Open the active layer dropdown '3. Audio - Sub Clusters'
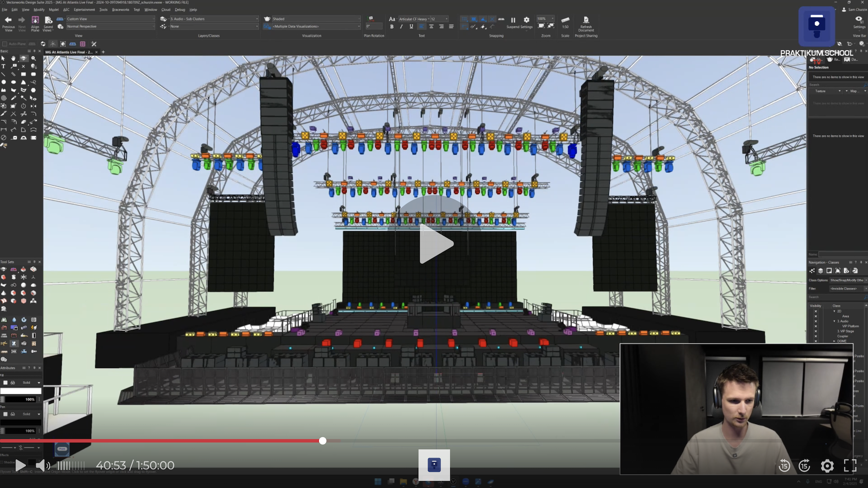This screenshot has height=488, width=868. pos(213,19)
